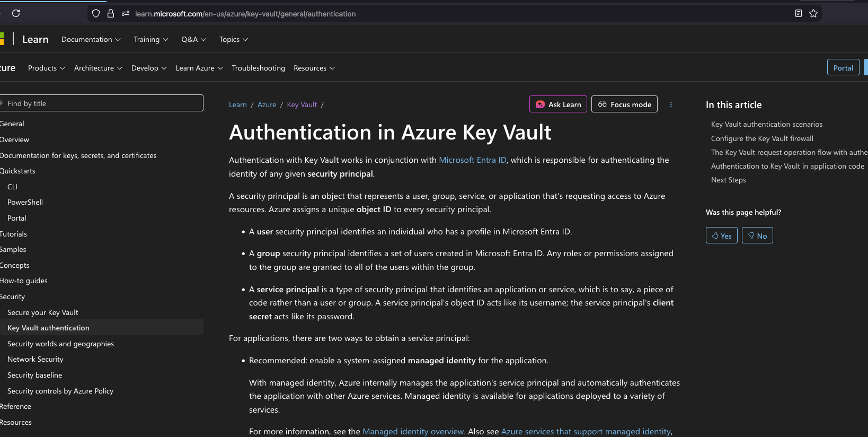Rate the page not helpful with No

coord(757,235)
